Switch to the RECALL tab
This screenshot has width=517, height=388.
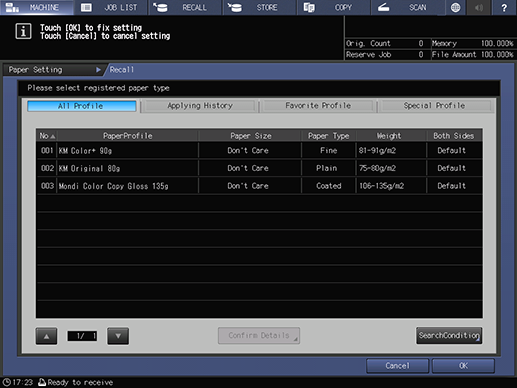coord(186,7)
